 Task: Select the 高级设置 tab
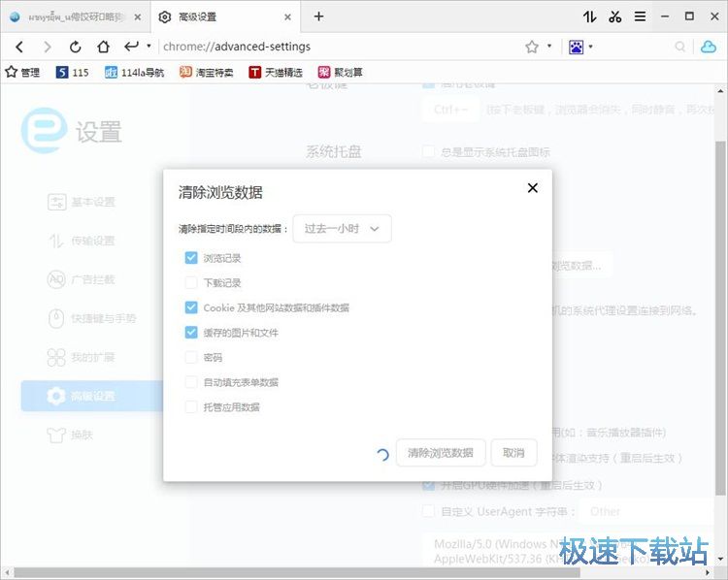click(225, 17)
